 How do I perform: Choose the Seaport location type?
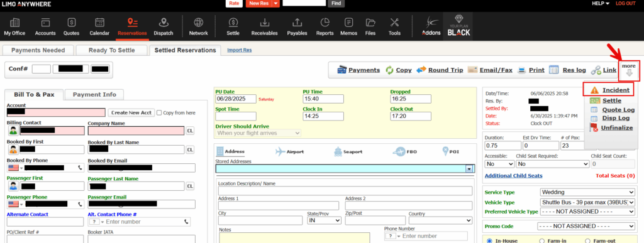point(348,151)
